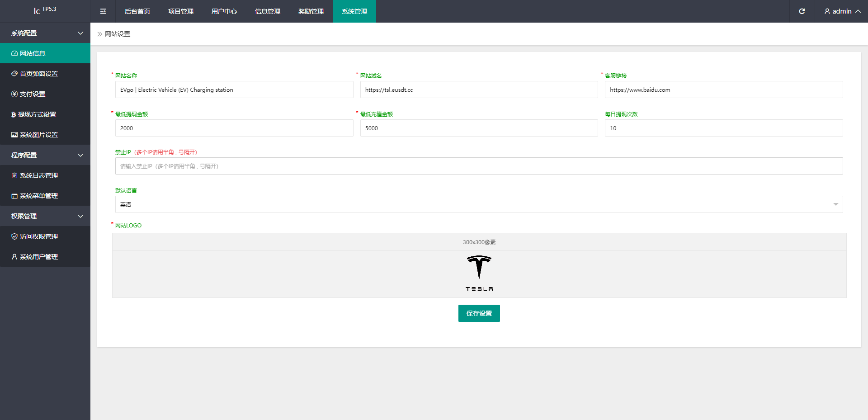Click the 最低提现金额 input field
Screen dimensions: 868x420
pyautogui.click(x=234, y=128)
